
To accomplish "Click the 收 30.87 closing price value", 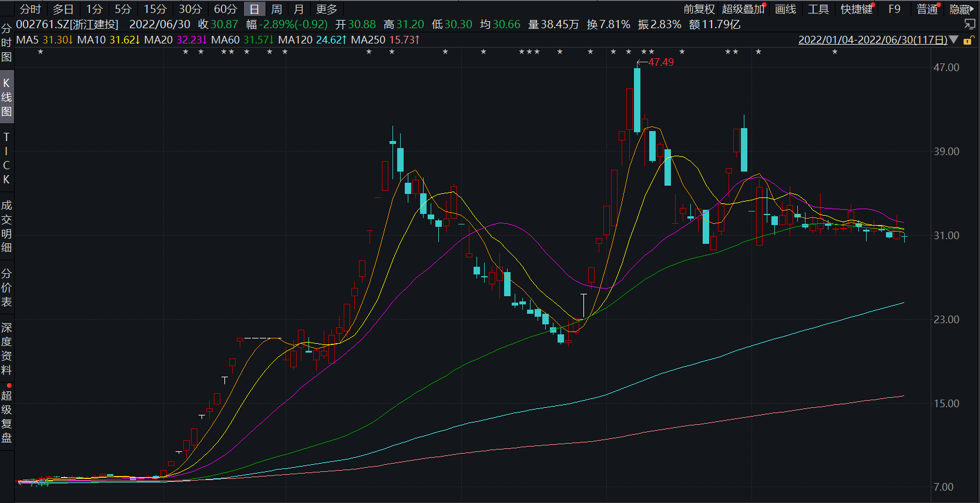I will point(218,24).
